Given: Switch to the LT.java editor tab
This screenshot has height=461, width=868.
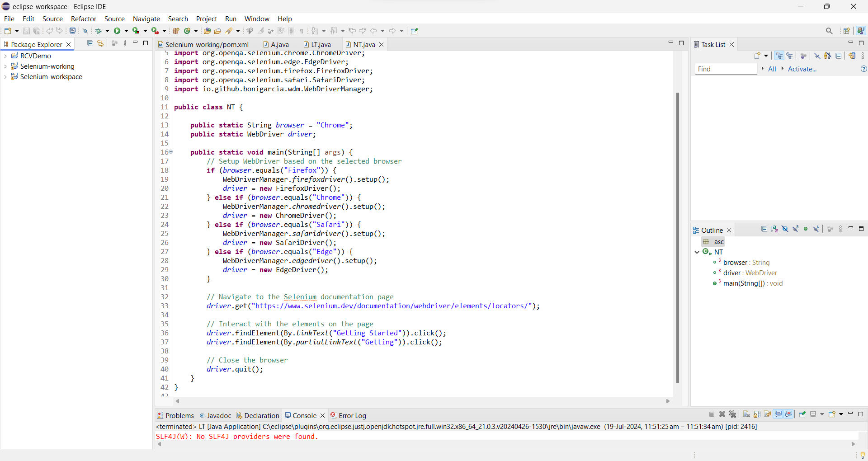Looking at the screenshot, I should point(321,44).
